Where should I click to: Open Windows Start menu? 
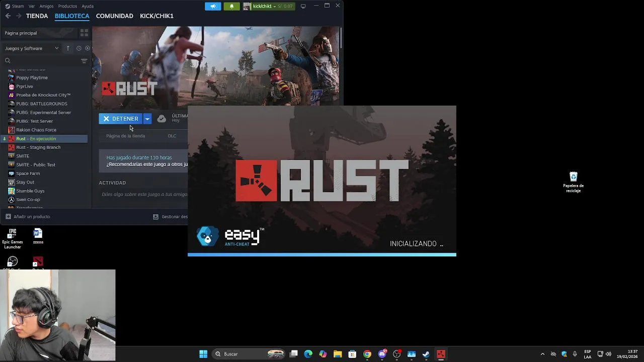click(x=203, y=354)
